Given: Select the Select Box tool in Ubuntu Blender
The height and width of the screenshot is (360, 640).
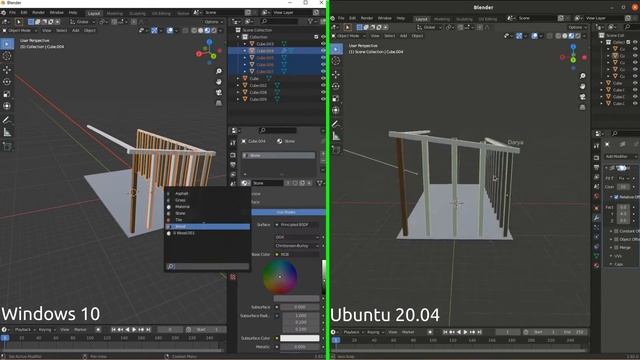Looking at the screenshot, I should click(x=336, y=49).
